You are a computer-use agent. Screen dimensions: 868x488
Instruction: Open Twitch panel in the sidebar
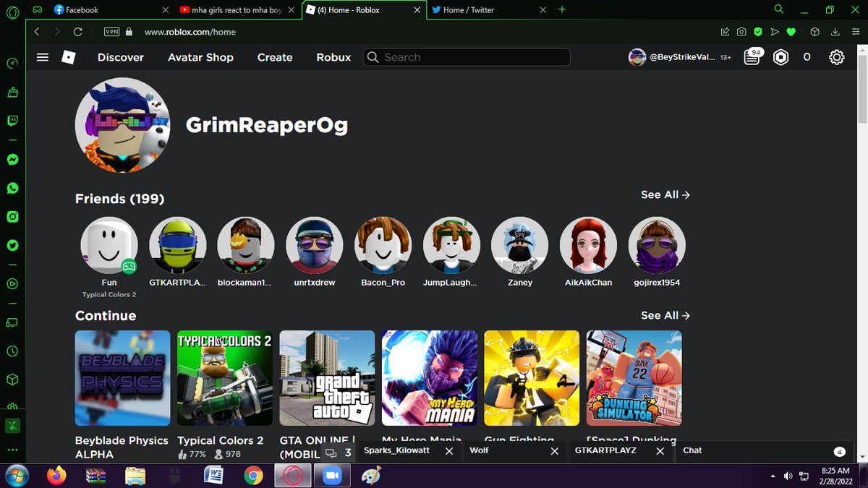click(x=12, y=121)
